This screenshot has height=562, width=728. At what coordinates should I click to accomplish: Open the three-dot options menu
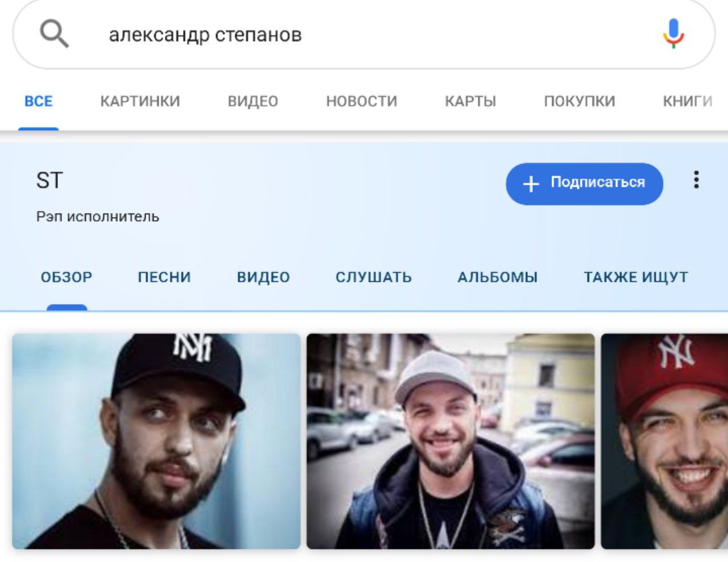pos(696,180)
